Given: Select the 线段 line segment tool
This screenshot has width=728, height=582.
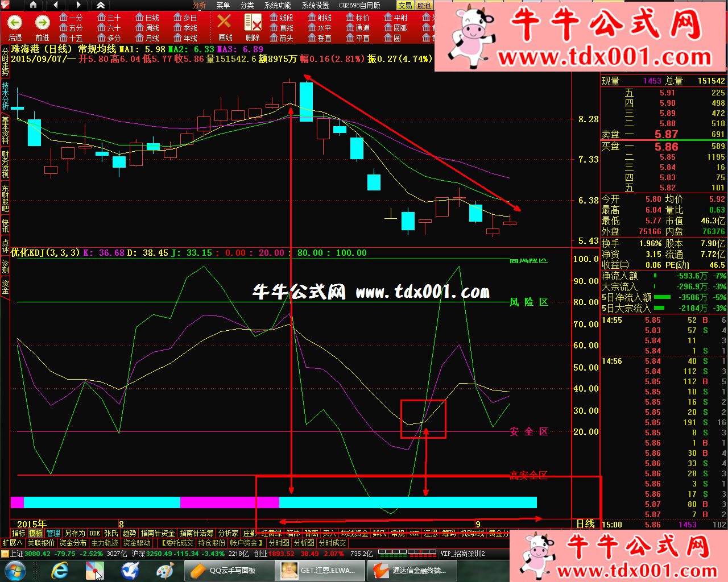Looking at the screenshot, I should (x=282, y=18).
